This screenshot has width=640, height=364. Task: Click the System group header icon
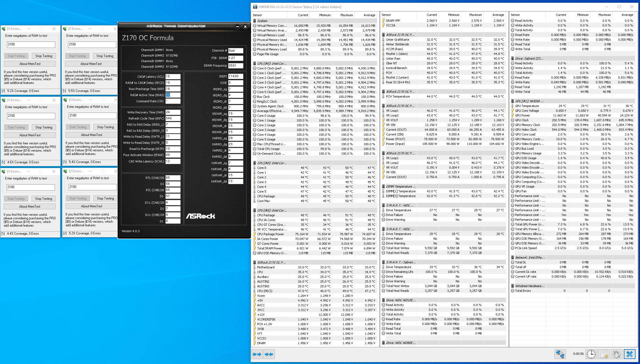(x=255, y=21)
